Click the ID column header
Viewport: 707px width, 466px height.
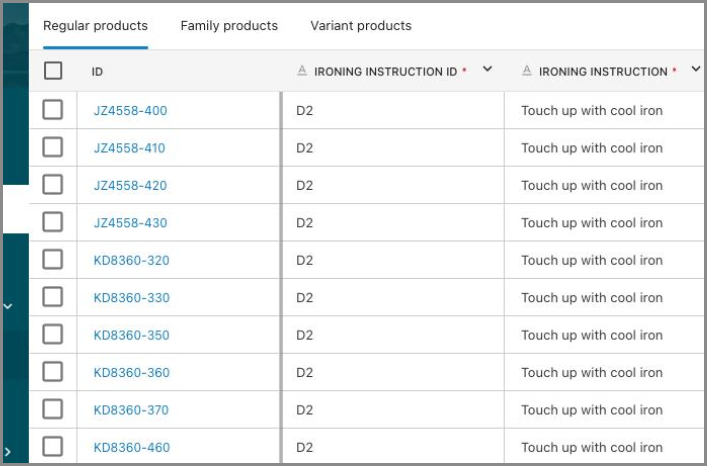98,72
